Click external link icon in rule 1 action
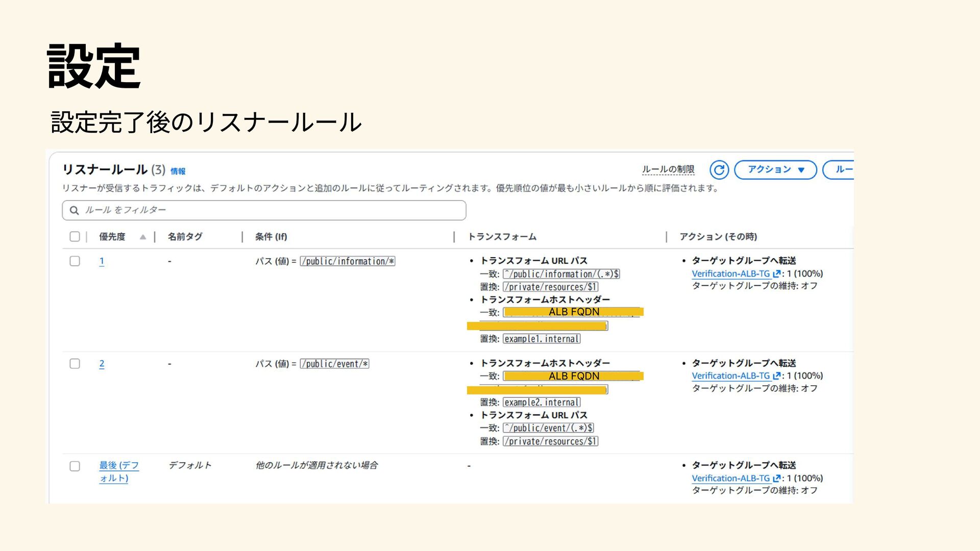The width and height of the screenshot is (980, 551). tap(776, 274)
